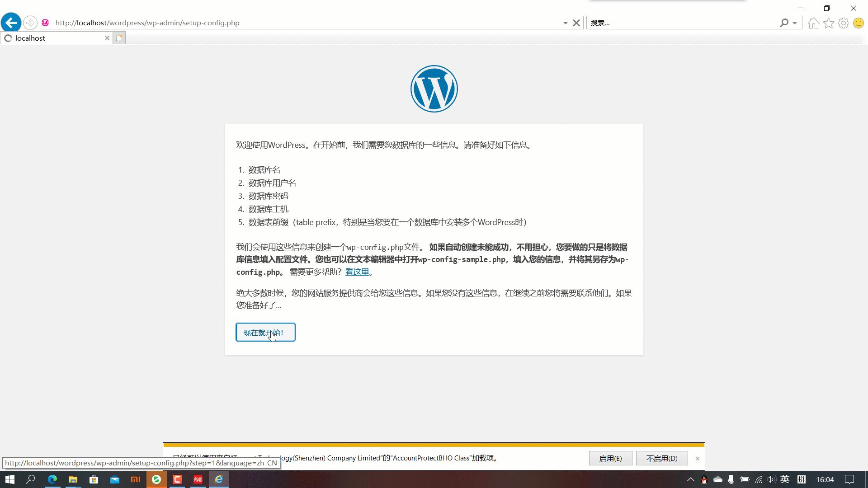
Task: Open the red C app in the taskbar
Action: 177,479
